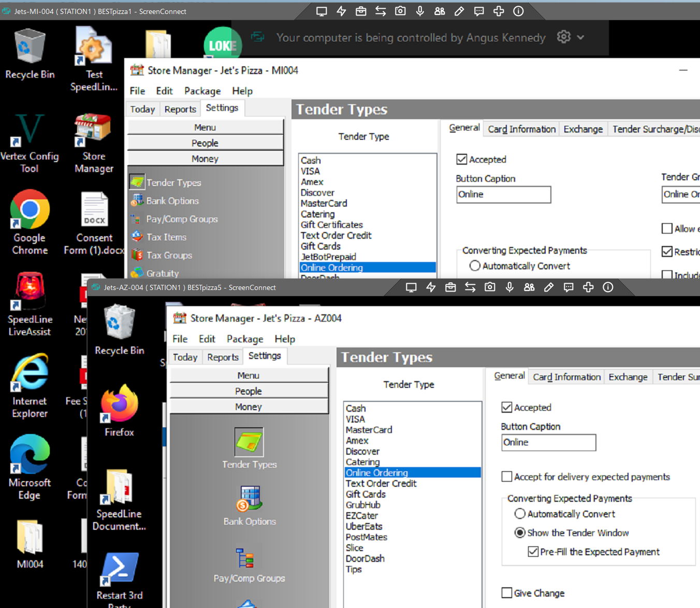Select GrubHub in the AZ004 tender list
Viewport: 700px width, 608px height.
point(363,504)
